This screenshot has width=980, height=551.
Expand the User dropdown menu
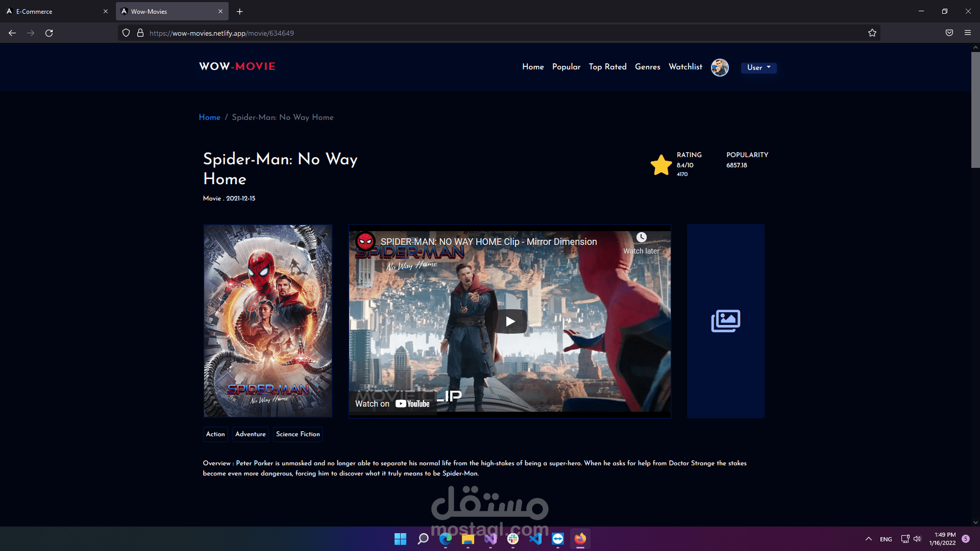pyautogui.click(x=758, y=67)
